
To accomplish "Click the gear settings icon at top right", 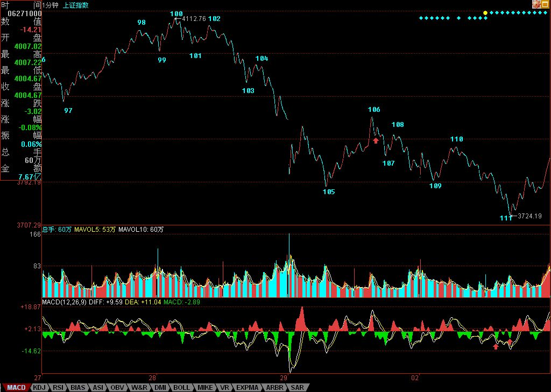I will (x=536, y=4).
